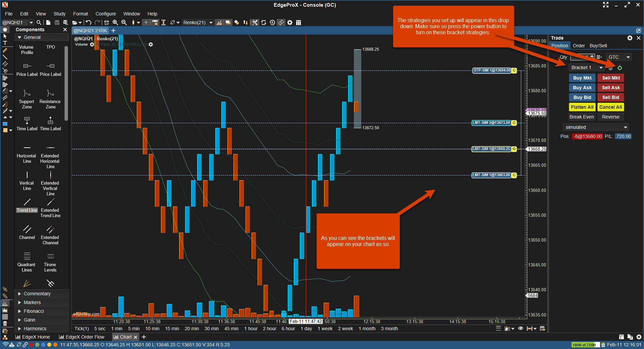Expand the Fibonacci section
The width and height of the screenshot is (644, 349).
coord(42,311)
